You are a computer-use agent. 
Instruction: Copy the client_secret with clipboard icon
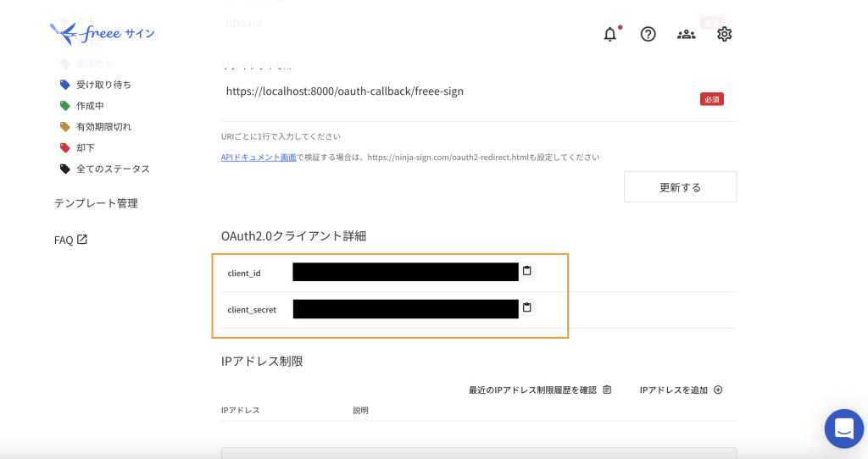click(x=526, y=307)
